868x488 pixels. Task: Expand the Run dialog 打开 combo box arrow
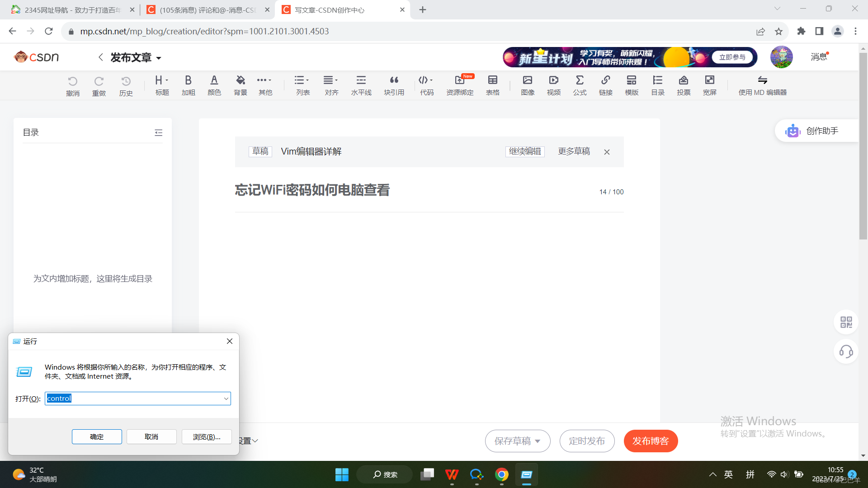(226, 399)
